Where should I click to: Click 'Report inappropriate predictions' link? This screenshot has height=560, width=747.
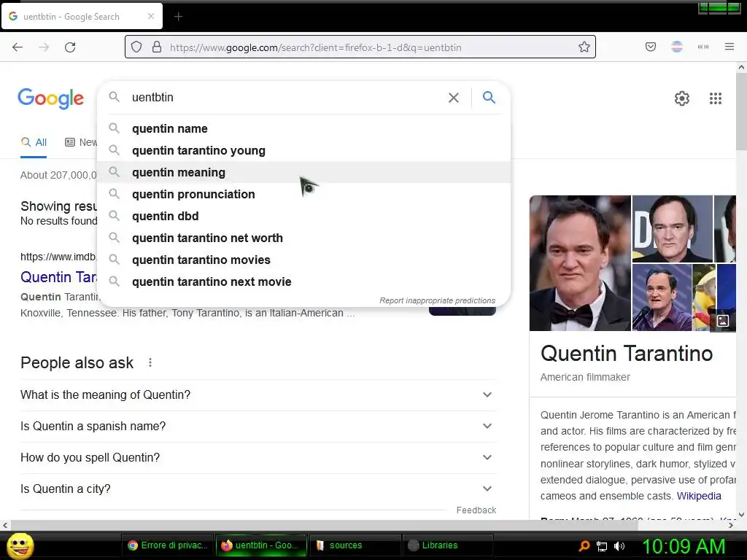pos(438,300)
